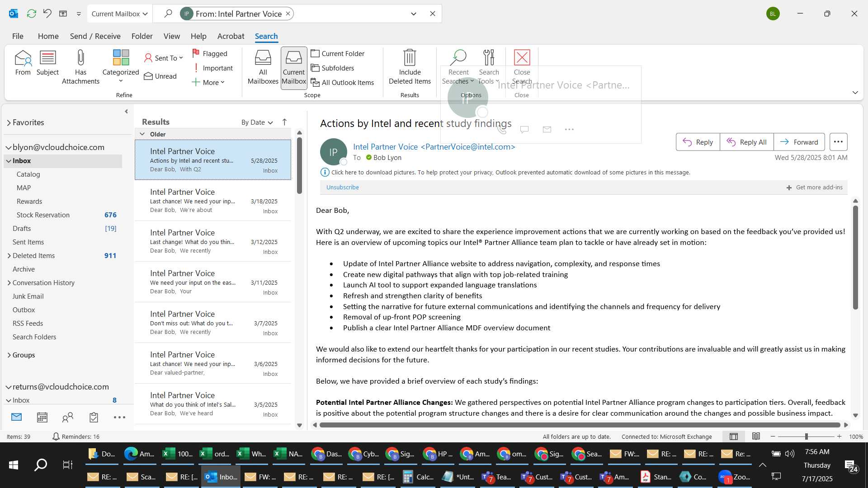Open the People view

click(x=68, y=417)
